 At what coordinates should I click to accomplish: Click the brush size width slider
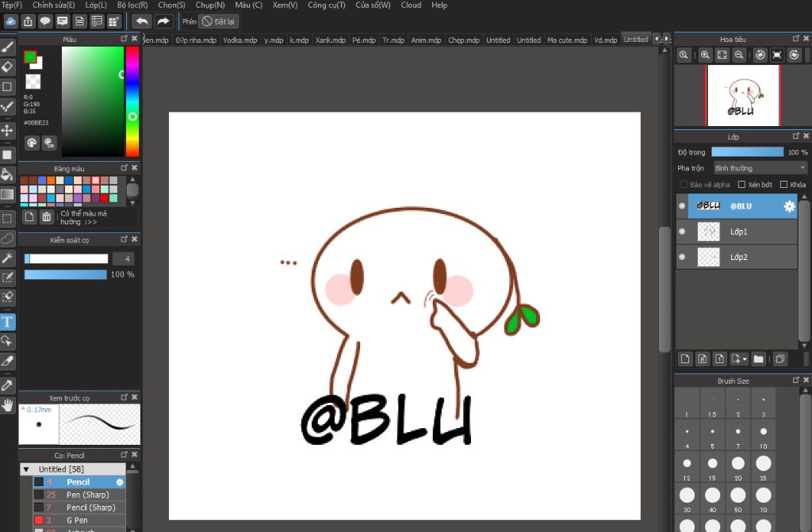(x=66, y=258)
